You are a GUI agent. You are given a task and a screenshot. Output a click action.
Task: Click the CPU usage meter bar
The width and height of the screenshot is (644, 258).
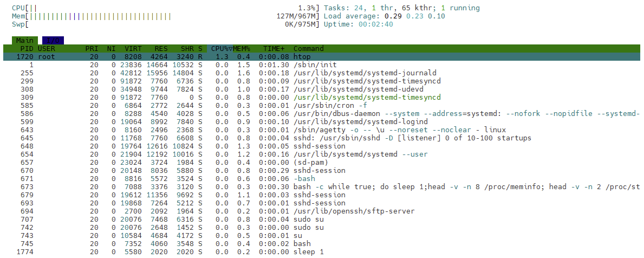pyautogui.click(x=166, y=8)
